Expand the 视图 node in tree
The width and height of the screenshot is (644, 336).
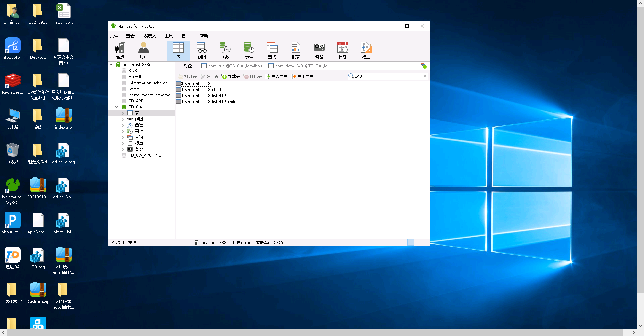123,119
